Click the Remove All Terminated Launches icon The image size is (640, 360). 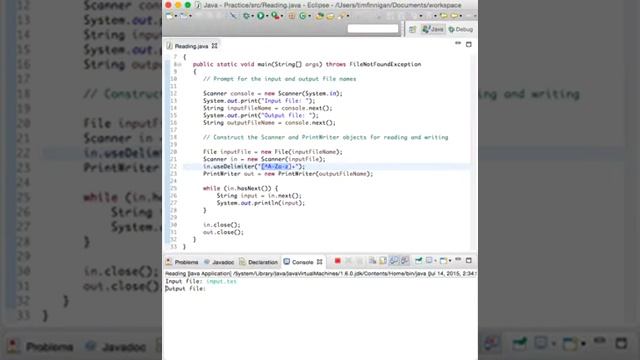359,261
